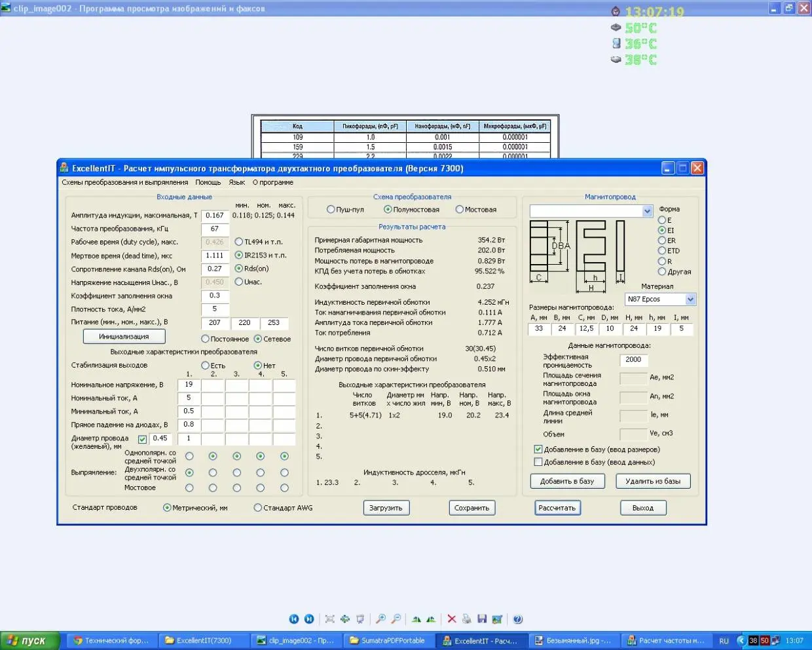Expand the N87 Epcos material dropdown
Viewport: 812px width, 650px height.
[690, 299]
